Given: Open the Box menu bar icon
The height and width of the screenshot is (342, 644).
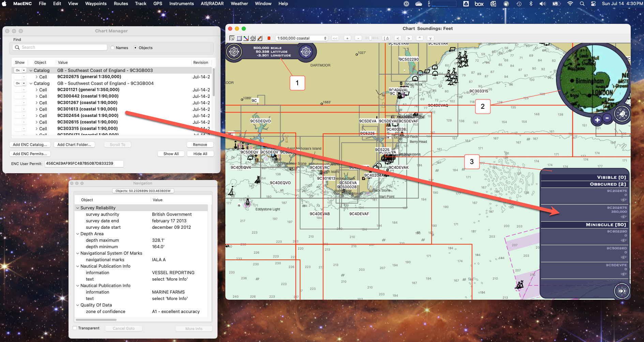Looking at the screenshot, I should tap(479, 4).
